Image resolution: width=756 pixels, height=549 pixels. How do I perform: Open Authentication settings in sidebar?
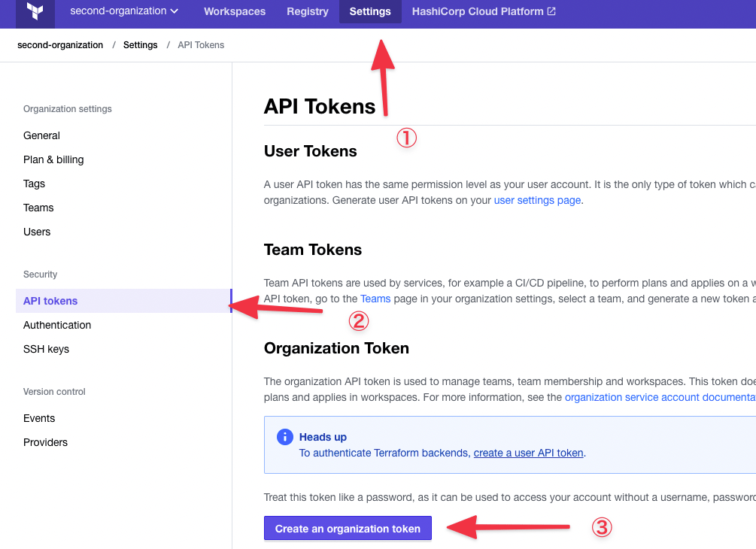(57, 325)
